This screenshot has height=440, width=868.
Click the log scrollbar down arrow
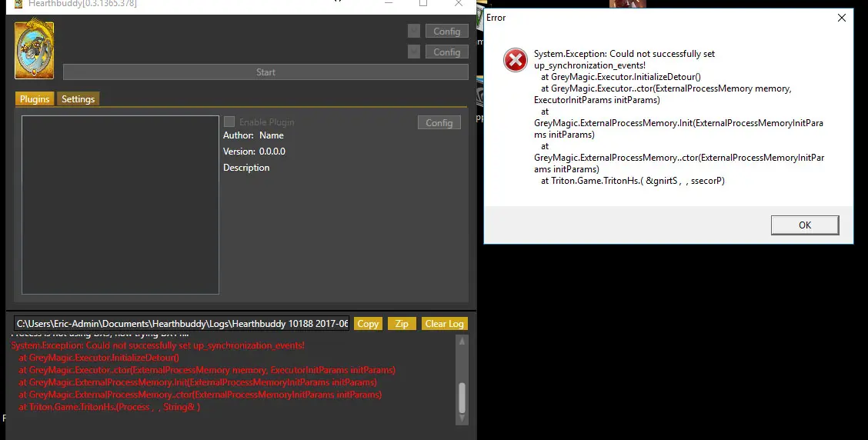click(x=462, y=419)
